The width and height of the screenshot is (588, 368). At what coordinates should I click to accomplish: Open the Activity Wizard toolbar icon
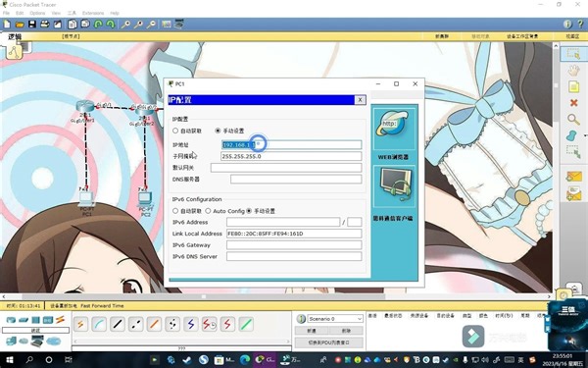pos(58,25)
